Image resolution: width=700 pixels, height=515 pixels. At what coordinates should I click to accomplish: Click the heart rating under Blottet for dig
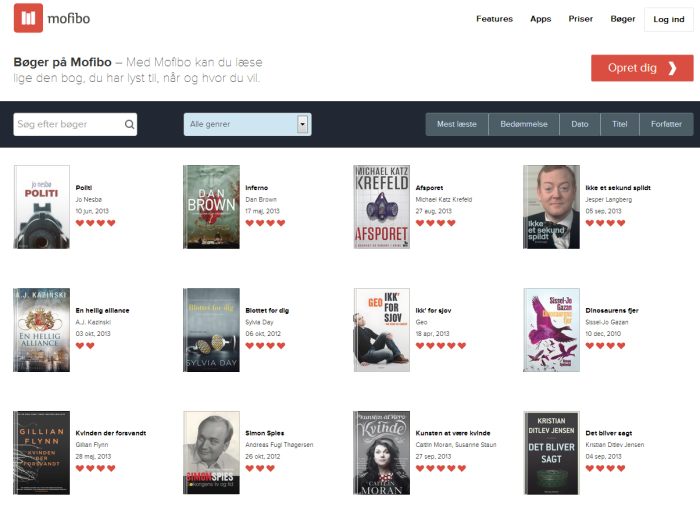click(265, 346)
